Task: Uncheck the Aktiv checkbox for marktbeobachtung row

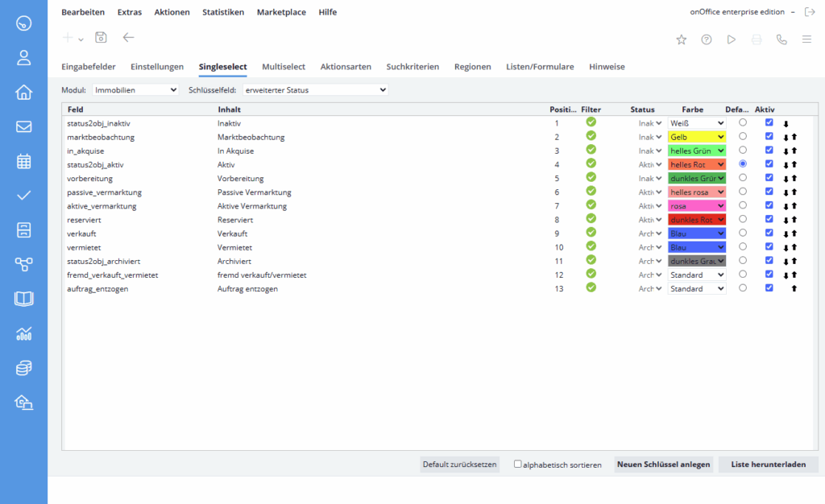Action: [x=769, y=137]
